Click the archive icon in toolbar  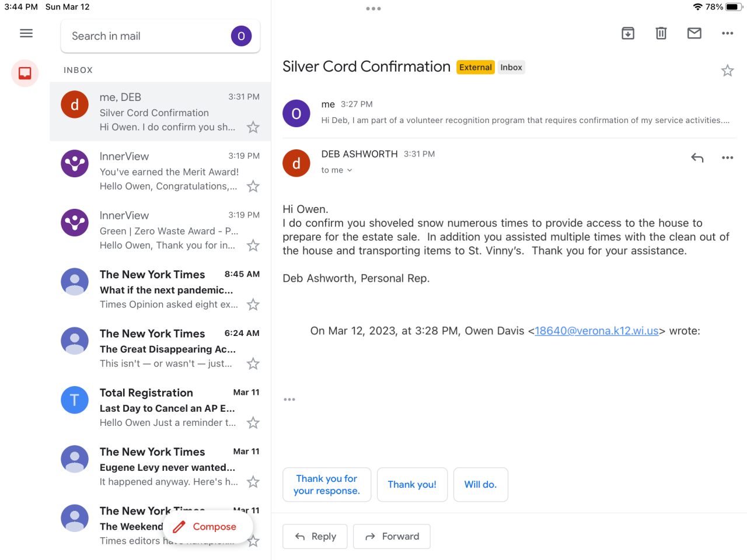[x=628, y=33]
